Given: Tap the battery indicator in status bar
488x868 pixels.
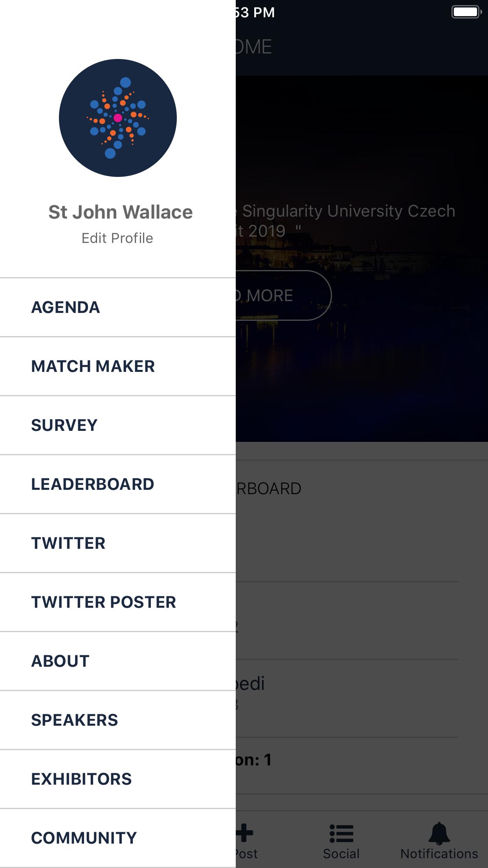Looking at the screenshot, I should pos(466,12).
